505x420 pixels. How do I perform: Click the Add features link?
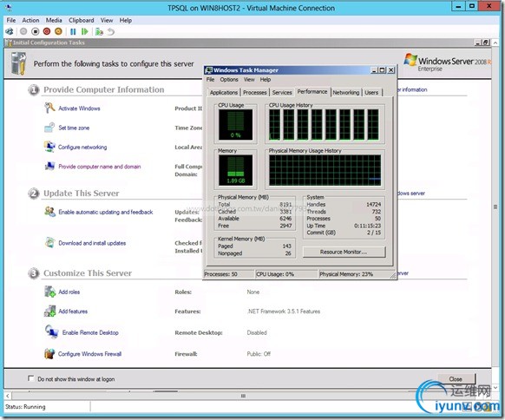tap(73, 312)
